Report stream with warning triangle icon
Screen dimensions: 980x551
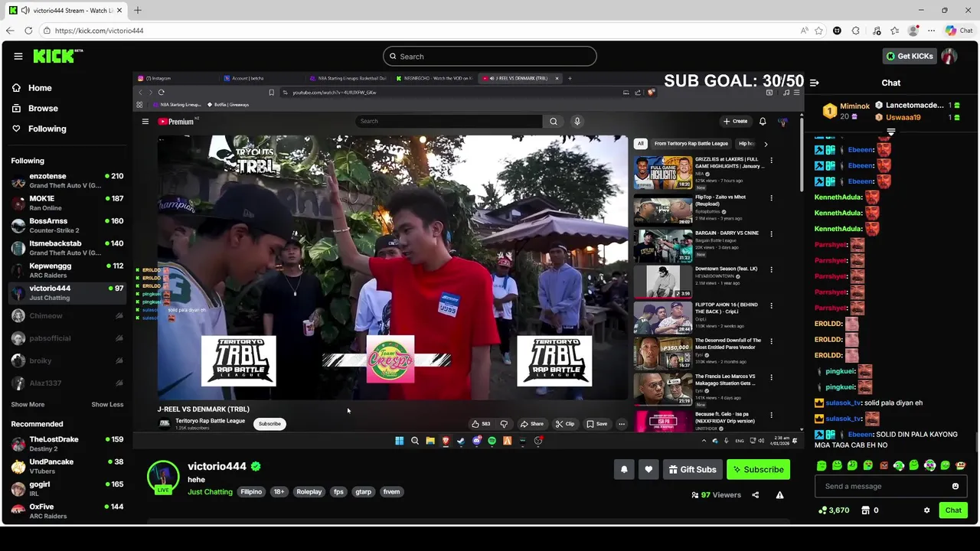[779, 495]
